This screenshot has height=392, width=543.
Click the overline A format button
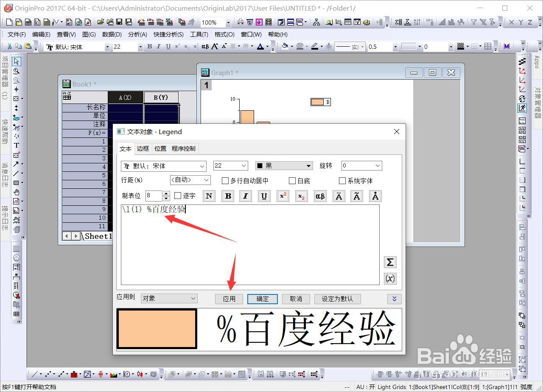(x=339, y=196)
